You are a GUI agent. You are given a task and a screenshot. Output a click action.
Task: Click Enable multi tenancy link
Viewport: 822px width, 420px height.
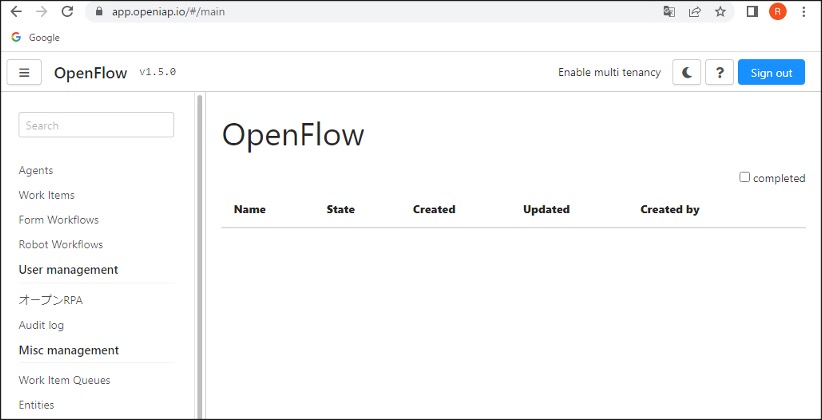609,72
